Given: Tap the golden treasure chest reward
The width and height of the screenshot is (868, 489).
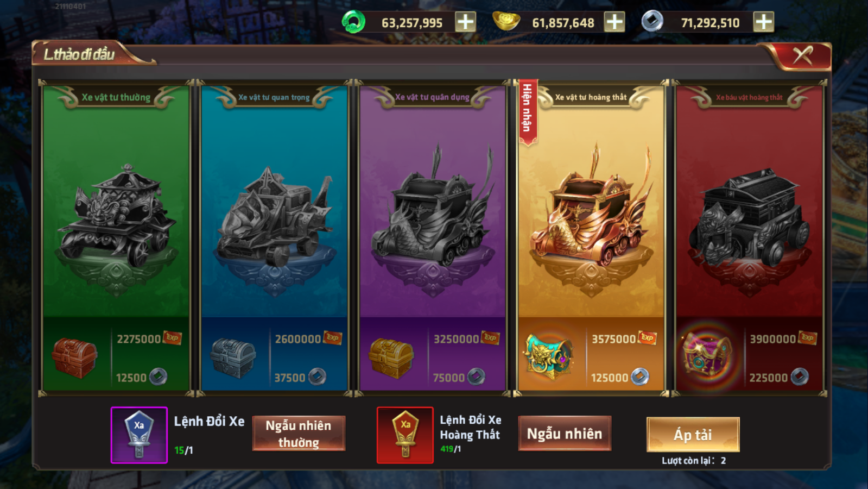Looking at the screenshot, I should [x=391, y=358].
